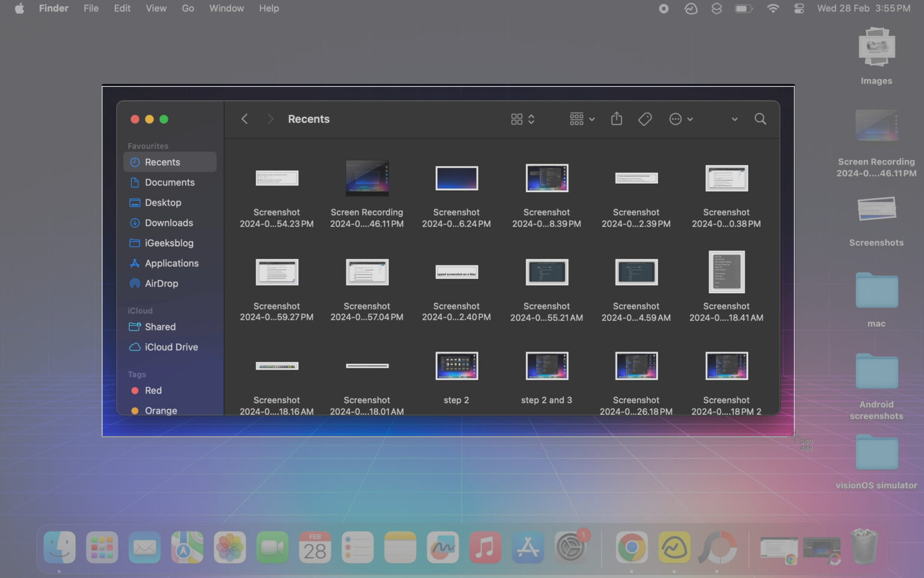Open the Share icon in the Finder toolbar
Viewport: 924px width, 578px height.
point(616,119)
